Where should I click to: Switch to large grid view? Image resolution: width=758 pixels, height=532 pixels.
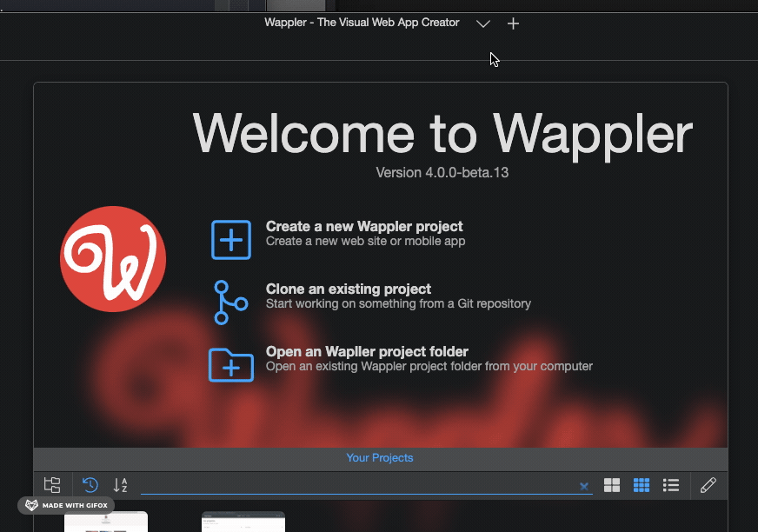612,485
